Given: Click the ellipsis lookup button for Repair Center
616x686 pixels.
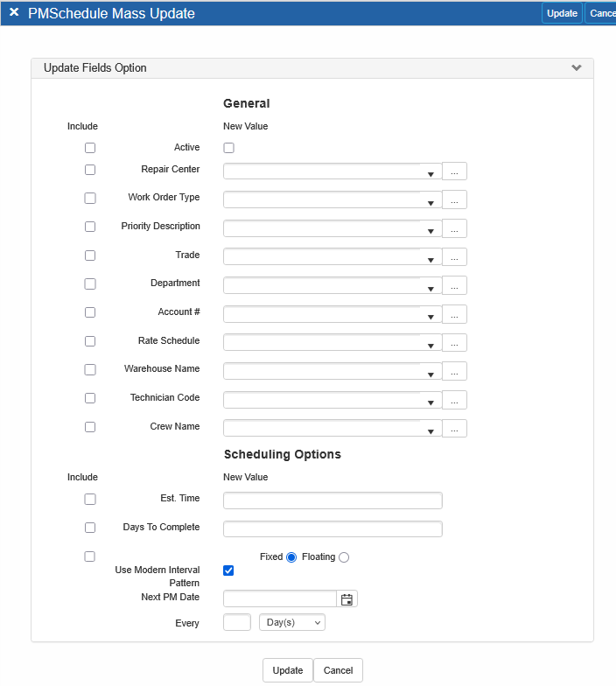Looking at the screenshot, I should 454,171.
